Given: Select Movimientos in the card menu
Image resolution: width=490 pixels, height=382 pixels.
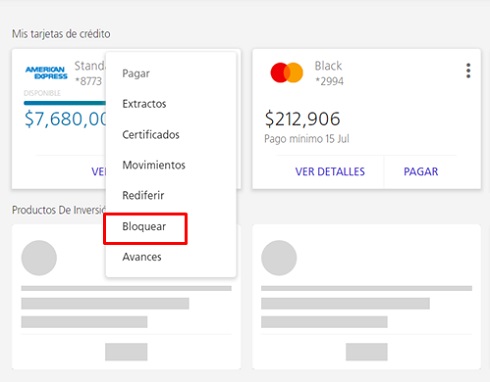Looking at the screenshot, I should click(154, 165).
